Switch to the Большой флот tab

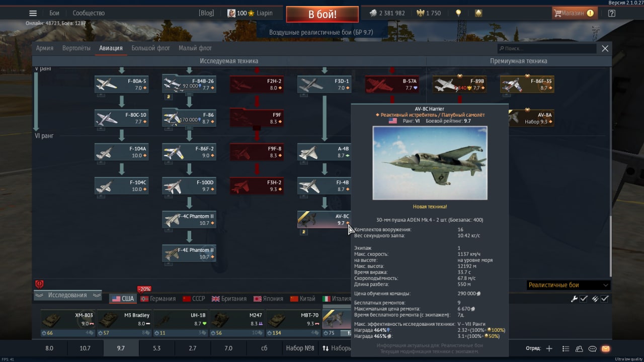pyautogui.click(x=150, y=48)
